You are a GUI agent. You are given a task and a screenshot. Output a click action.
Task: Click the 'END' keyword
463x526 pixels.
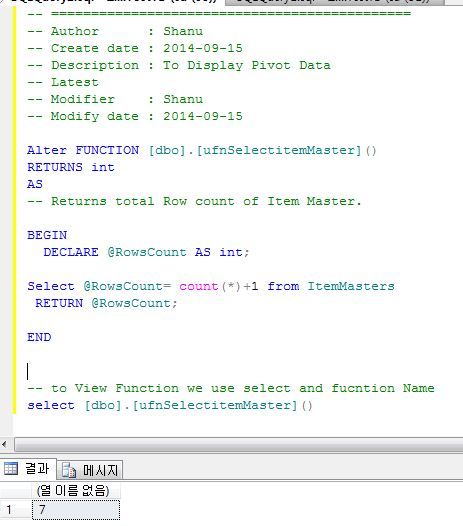pos(39,337)
